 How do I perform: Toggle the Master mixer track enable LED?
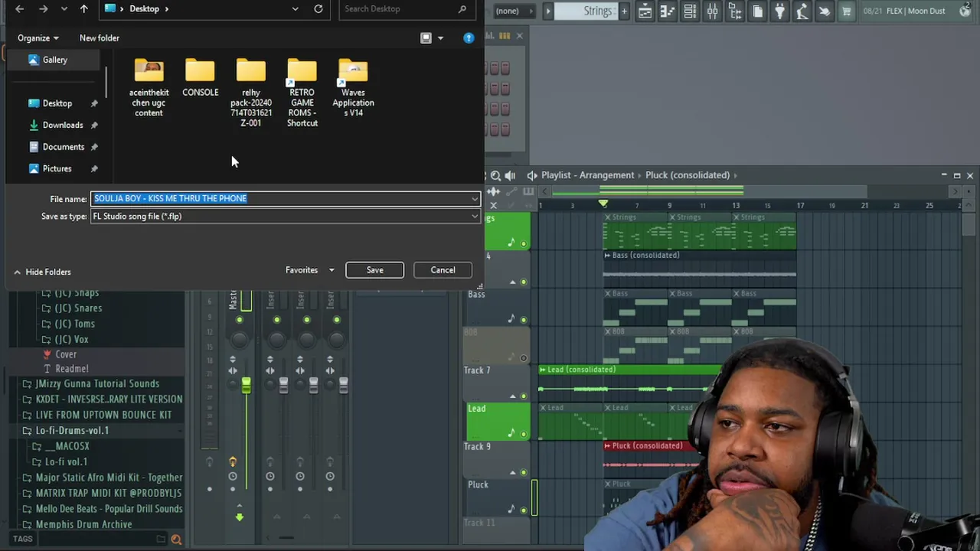click(x=240, y=320)
